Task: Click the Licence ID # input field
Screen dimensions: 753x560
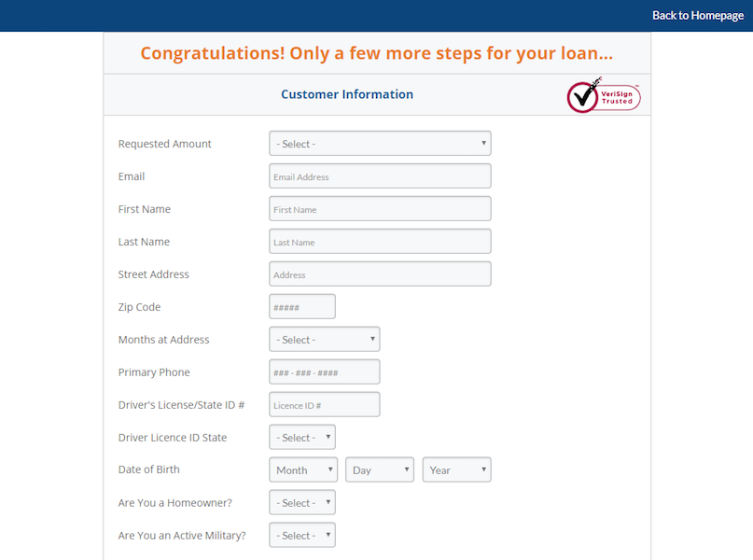Action: [x=324, y=405]
